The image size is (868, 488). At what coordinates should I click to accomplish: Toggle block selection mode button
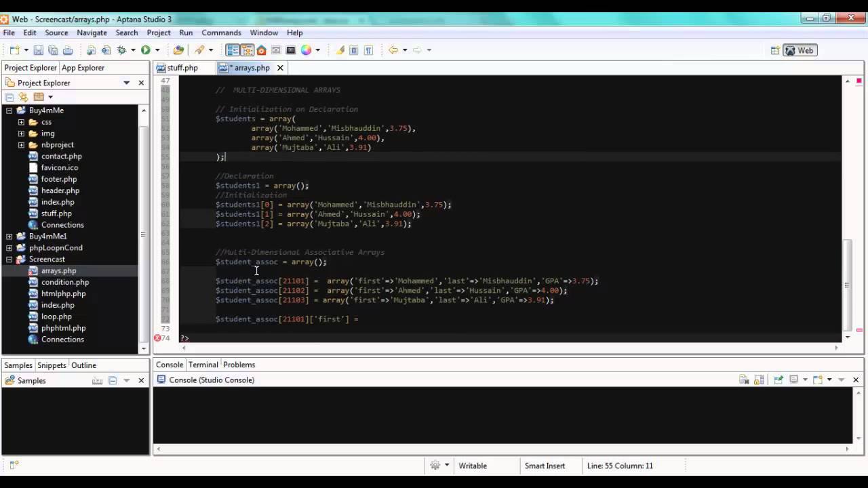pyautogui.click(x=354, y=50)
